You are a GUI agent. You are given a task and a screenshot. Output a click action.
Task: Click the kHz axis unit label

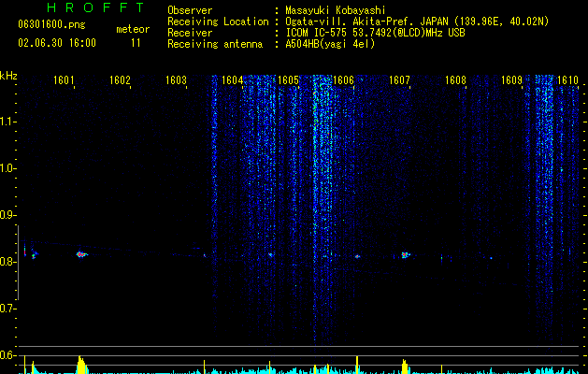coord(8,76)
